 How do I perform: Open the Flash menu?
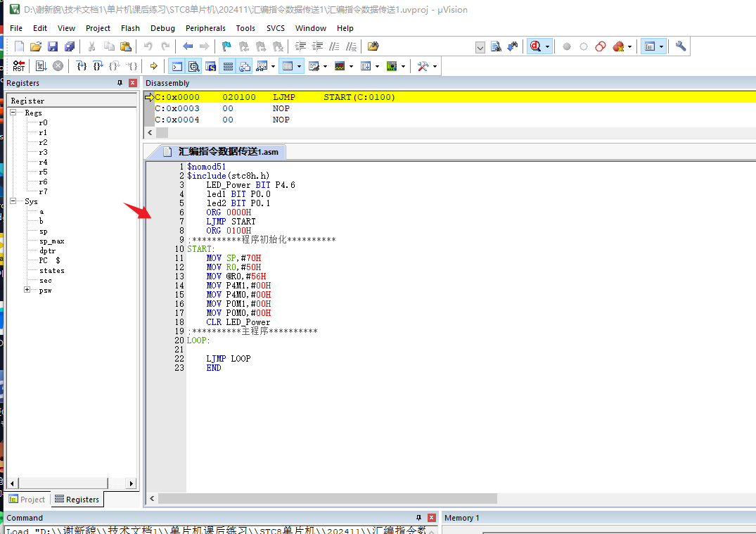coord(130,28)
